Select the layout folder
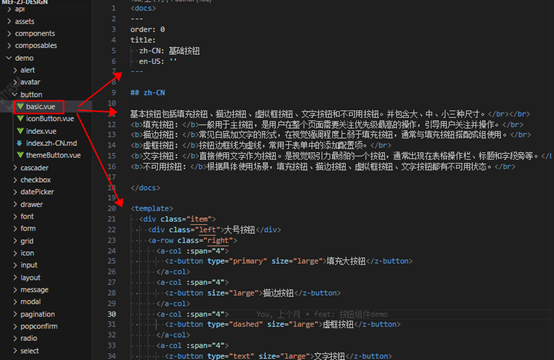 point(30,278)
